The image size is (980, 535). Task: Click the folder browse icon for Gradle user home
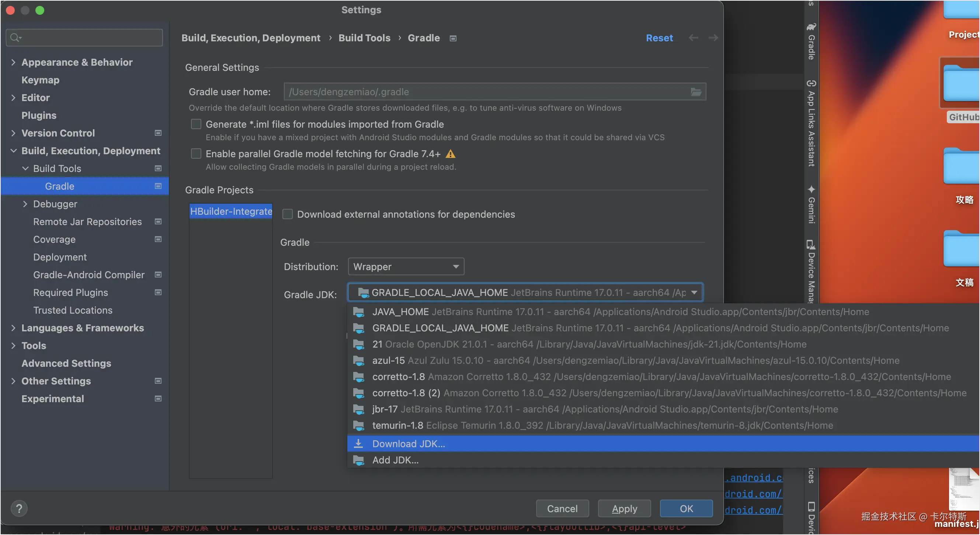tap(696, 92)
